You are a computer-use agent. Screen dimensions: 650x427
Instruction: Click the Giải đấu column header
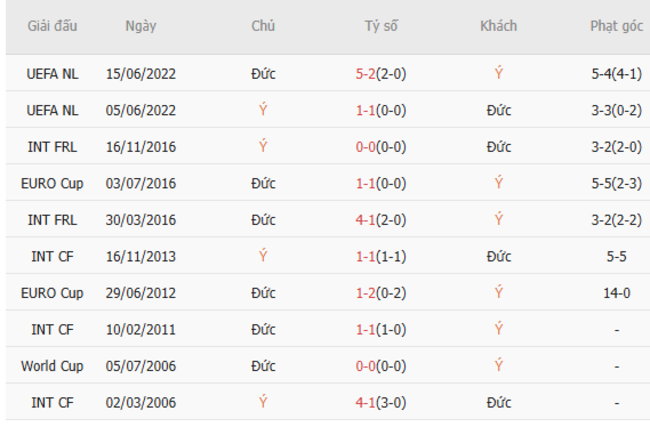pyautogui.click(x=54, y=26)
